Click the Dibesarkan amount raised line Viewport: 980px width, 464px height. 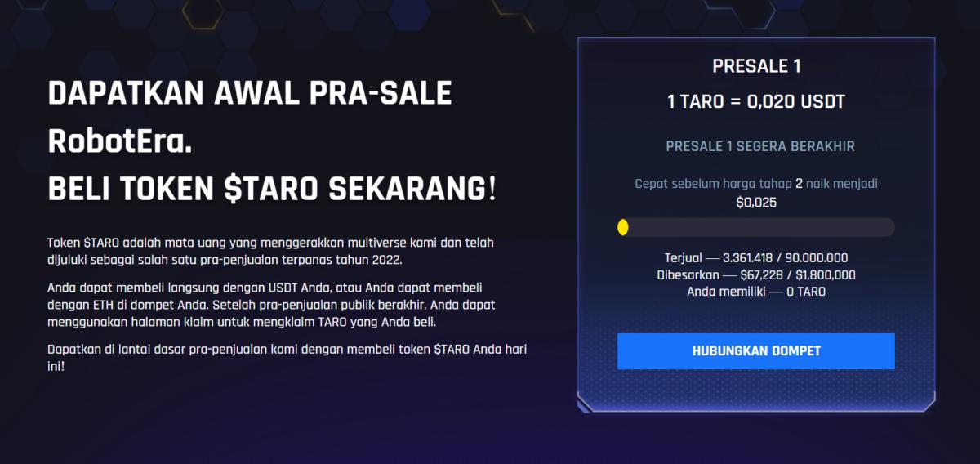pyautogui.click(x=756, y=275)
